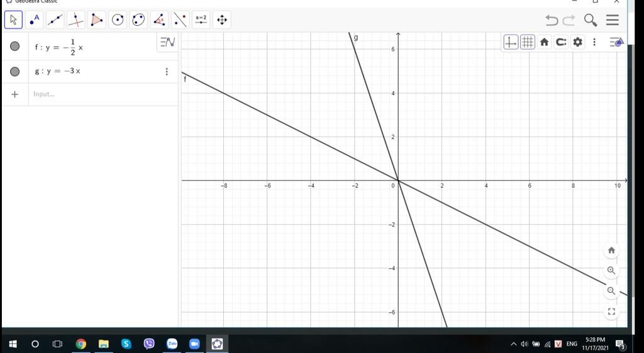Open File Explorer from taskbar

104,344
